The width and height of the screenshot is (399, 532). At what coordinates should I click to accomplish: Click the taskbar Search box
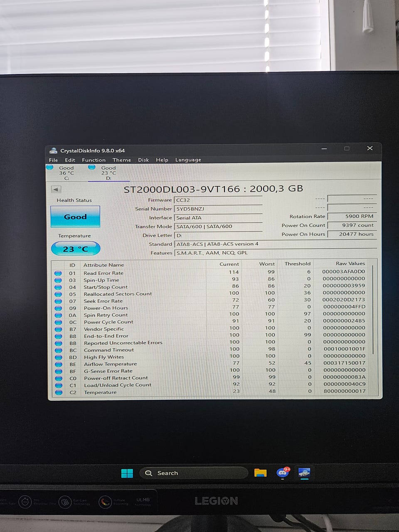pyautogui.click(x=193, y=473)
